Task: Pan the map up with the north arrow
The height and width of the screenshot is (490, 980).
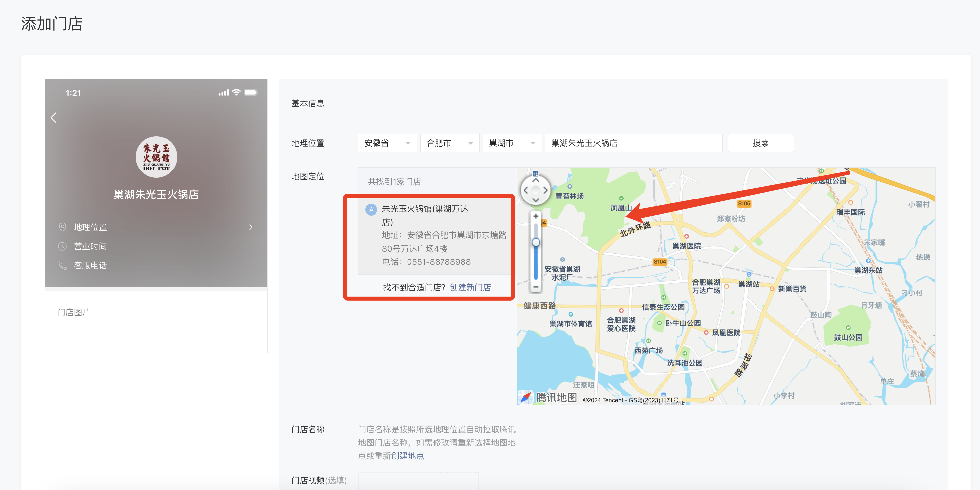Action: pyautogui.click(x=535, y=180)
